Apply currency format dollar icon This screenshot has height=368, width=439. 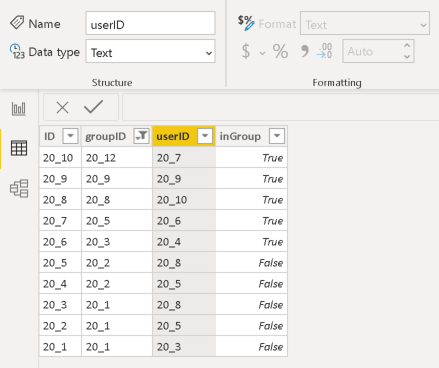click(x=246, y=51)
